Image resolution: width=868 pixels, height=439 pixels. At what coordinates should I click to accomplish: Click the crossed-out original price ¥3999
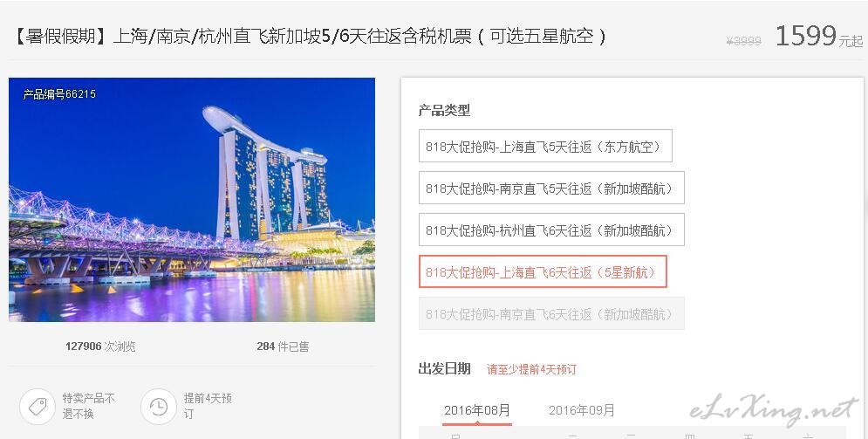tap(743, 41)
